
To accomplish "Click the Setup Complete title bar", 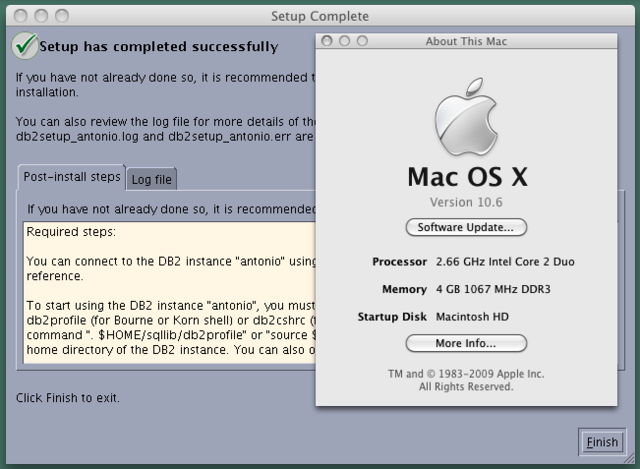I will click(320, 16).
